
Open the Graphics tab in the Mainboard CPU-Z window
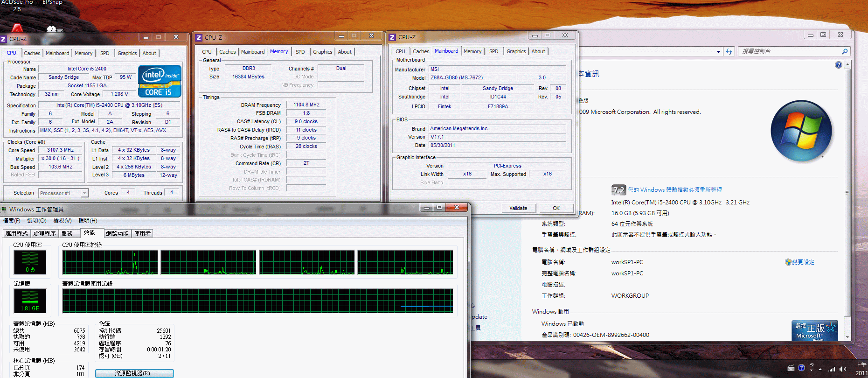pyautogui.click(x=516, y=51)
